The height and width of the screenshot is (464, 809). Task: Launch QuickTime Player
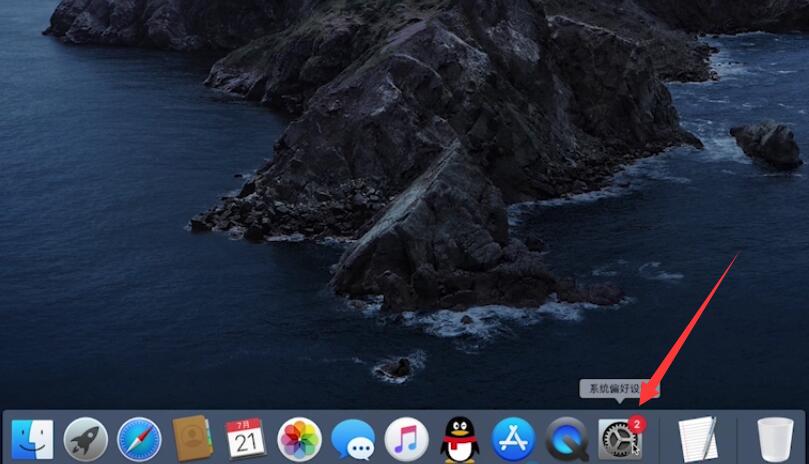coord(567,439)
